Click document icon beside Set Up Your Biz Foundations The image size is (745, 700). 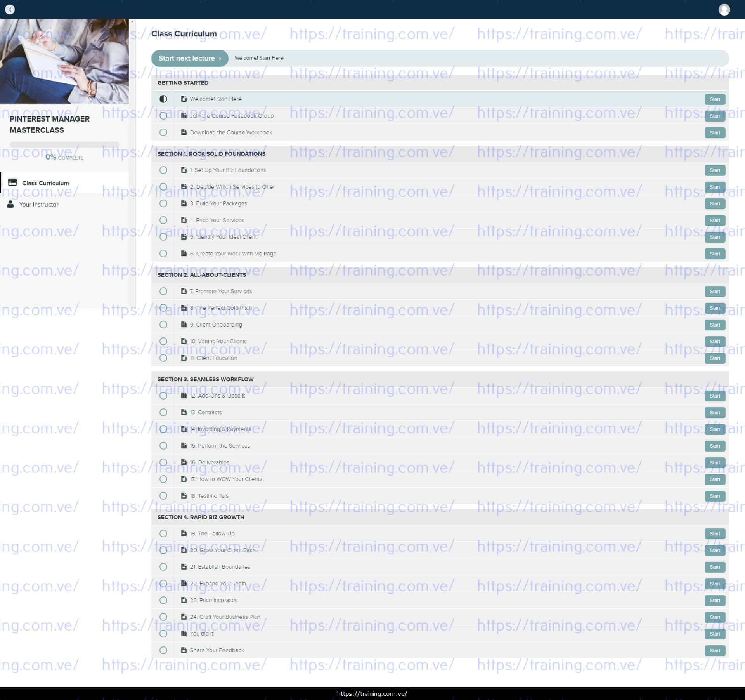(184, 170)
